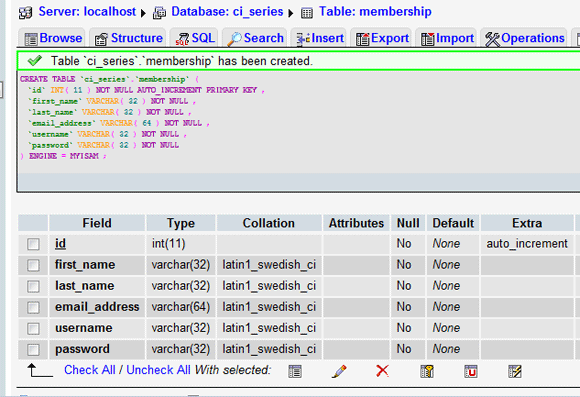The image size is (580, 397).
Task: Click the Operations tools icon
Action: pos(492,39)
